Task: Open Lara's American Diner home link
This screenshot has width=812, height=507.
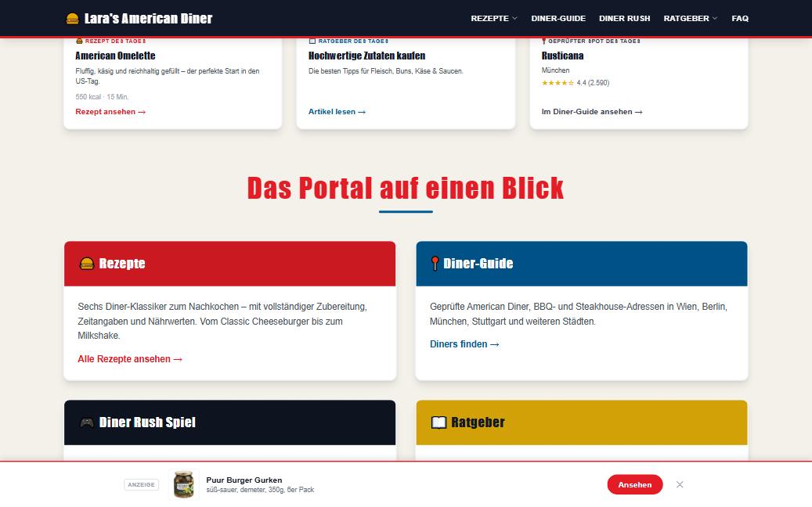Action: coord(139,19)
